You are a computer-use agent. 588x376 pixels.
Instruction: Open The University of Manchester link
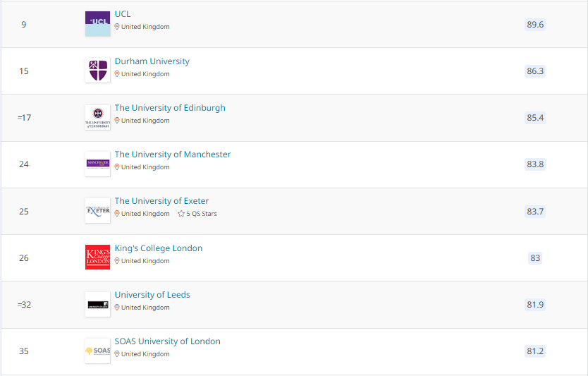173,154
